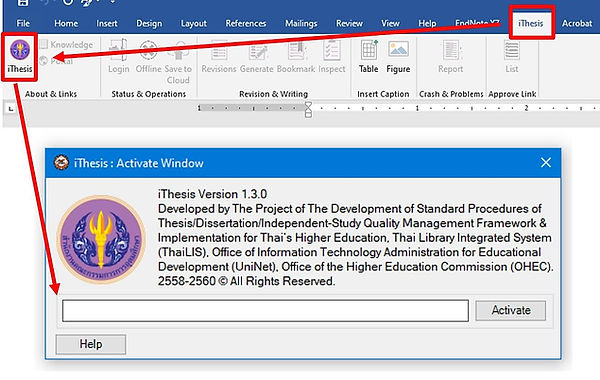Click the tab selector at ruler's left end
This screenshot has height=380, width=600.
point(11,109)
